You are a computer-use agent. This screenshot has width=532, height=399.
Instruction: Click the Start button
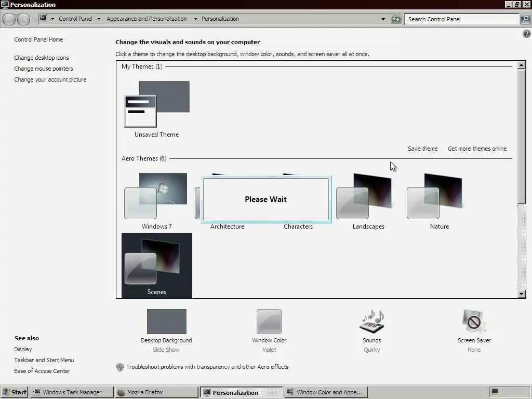[14, 392]
